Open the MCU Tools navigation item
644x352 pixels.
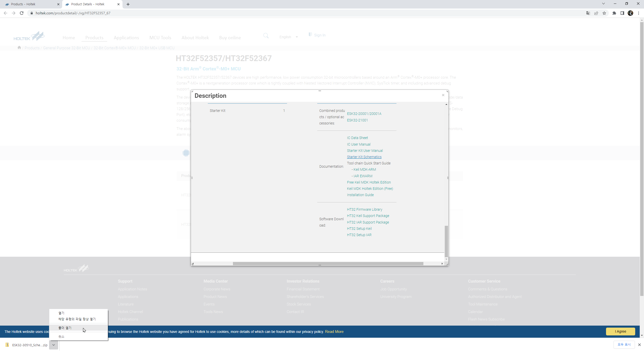pos(160,38)
